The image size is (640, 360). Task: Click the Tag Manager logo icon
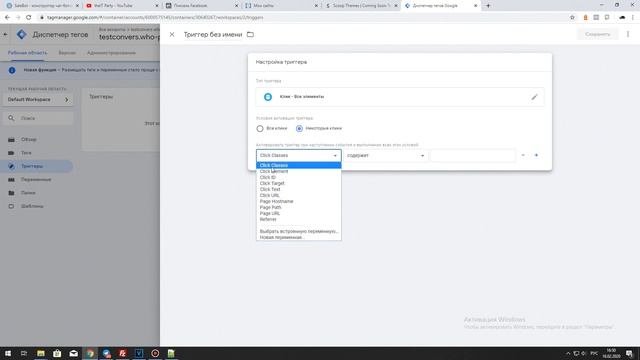22,35
